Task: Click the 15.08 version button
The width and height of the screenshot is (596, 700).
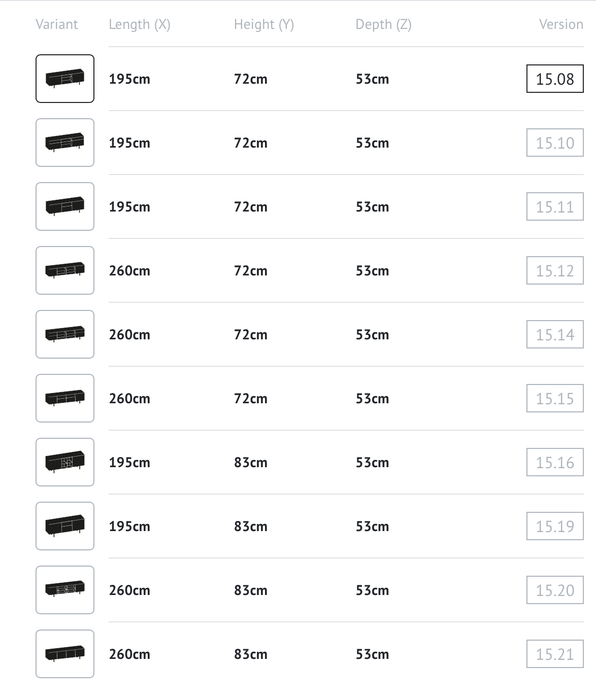Action: [x=555, y=79]
